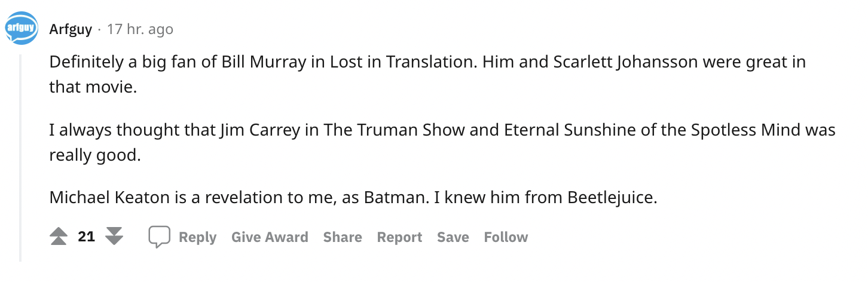Downvote Arfguy's comment
The image size is (868, 282).
(114, 237)
